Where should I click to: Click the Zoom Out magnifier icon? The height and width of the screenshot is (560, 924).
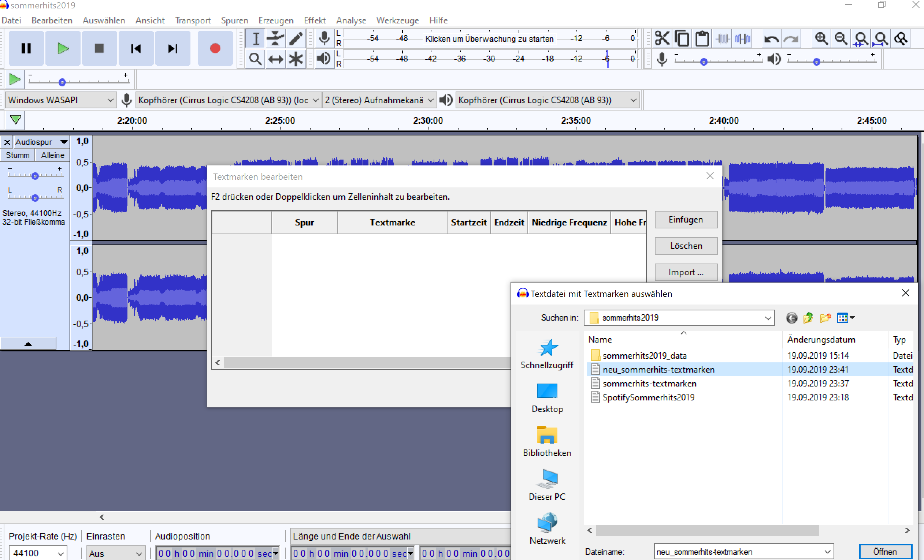coord(841,38)
